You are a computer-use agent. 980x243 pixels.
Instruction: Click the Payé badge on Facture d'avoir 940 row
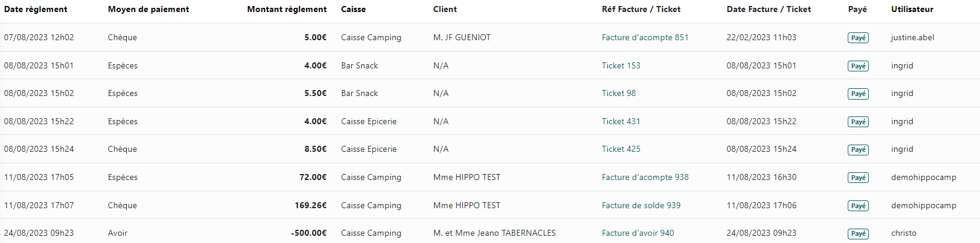coord(858,233)
